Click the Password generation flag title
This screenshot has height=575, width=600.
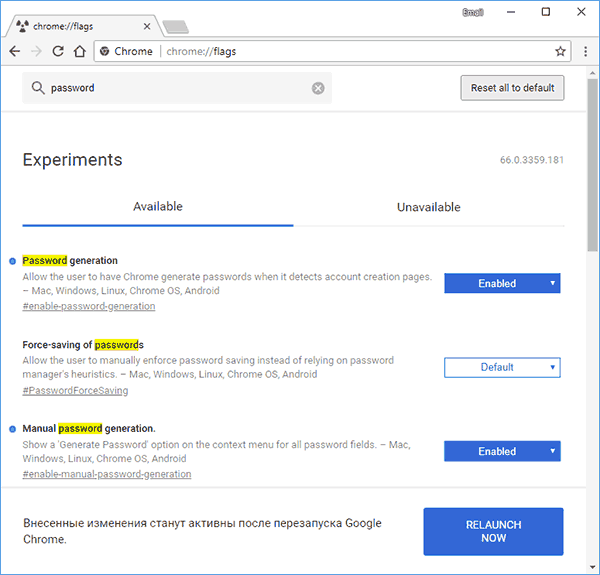[x=70, y=261]
